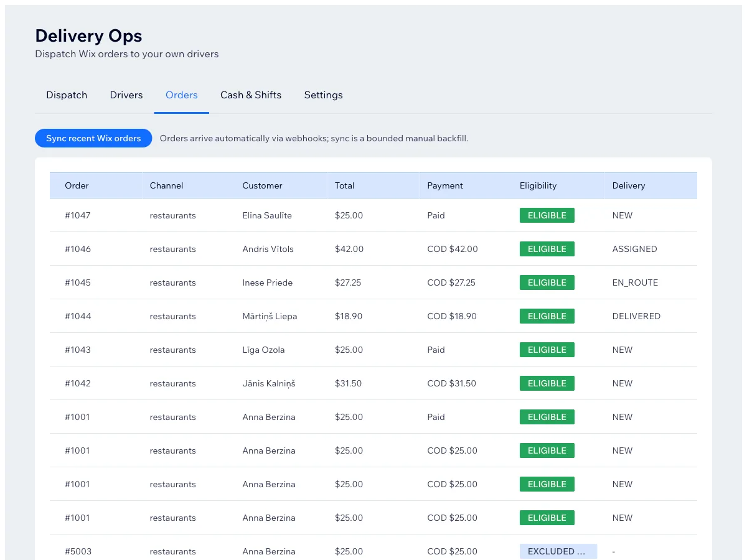The height and width of the screenshot is (560, 747).
Task: Click ELIGIBLE badge for order #1042
Action: click(x=547, y=383)
